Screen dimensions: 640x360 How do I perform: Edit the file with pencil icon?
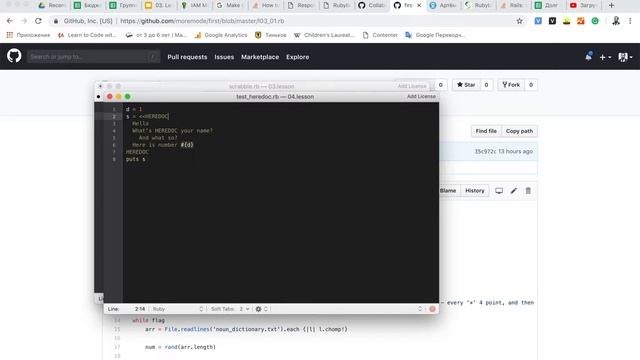point(513,191)
